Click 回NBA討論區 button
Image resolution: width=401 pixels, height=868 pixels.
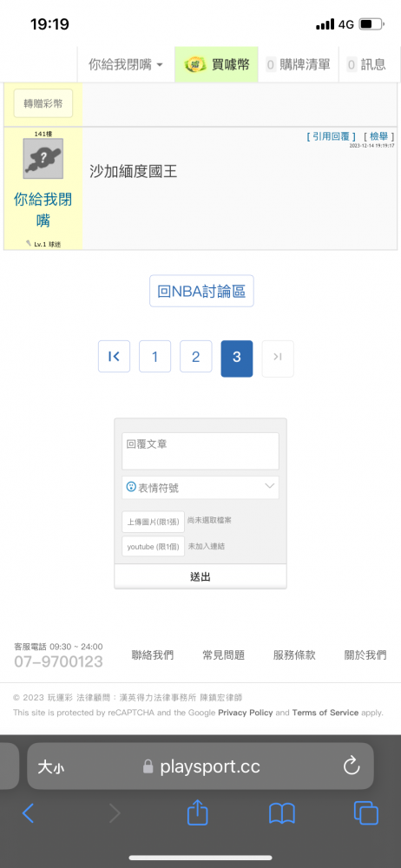click(x=201, y=291)
